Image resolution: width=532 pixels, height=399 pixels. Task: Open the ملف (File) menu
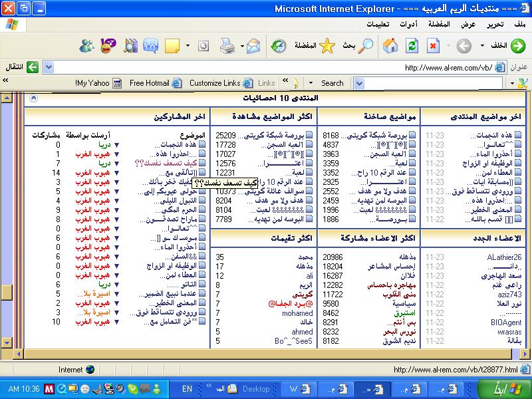pyautogui.click(x=520, y=24)
